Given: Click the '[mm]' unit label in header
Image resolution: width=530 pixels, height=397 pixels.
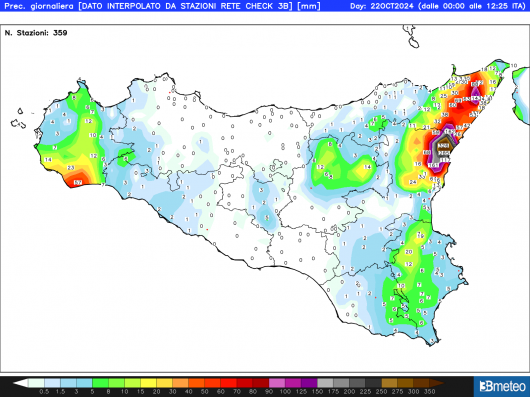Looking at the screenshot, I should coord(309,6).
